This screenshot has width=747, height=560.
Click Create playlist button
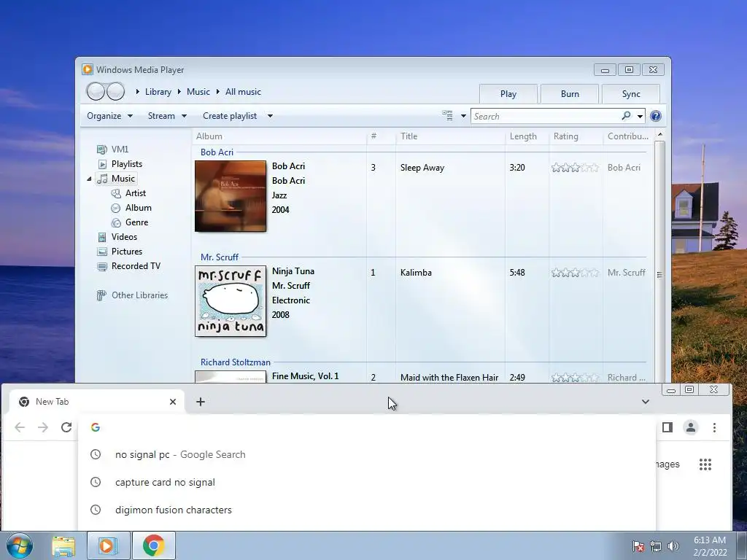[x=230, y=116]
